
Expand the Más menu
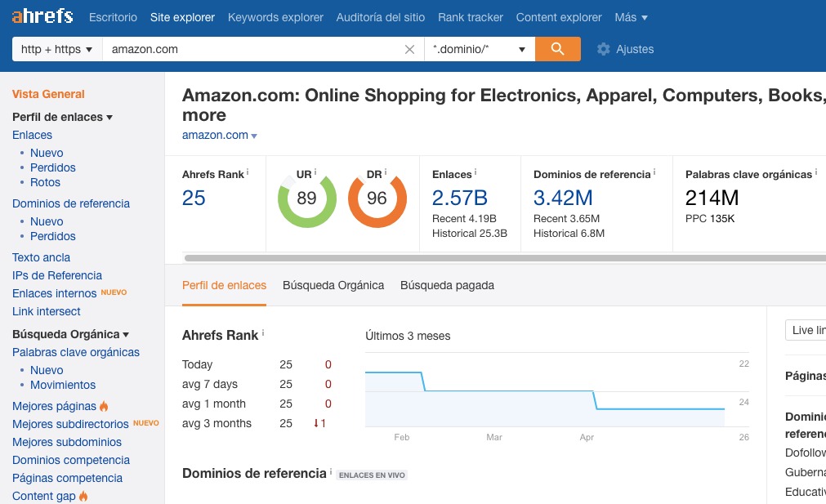point(631,17)
